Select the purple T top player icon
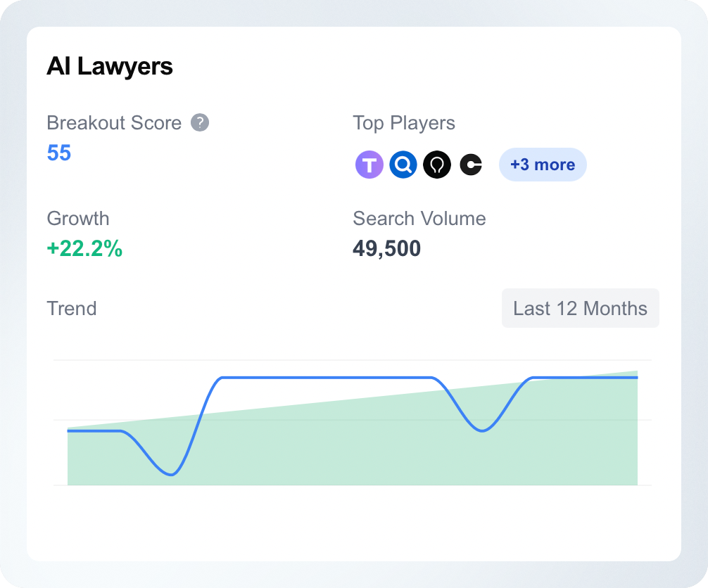Screen dimensions: 708x588 [369, 165]
